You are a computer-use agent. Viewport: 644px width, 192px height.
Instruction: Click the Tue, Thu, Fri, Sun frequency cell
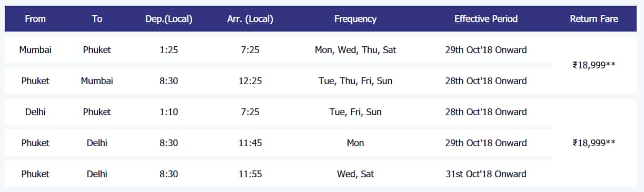(355, 81)
